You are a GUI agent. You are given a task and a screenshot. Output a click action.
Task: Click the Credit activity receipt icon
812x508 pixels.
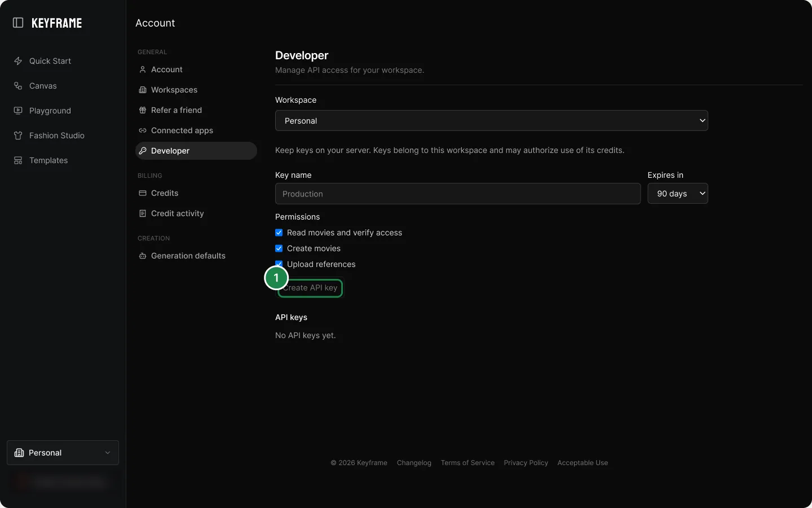click(x=143, y=213)
